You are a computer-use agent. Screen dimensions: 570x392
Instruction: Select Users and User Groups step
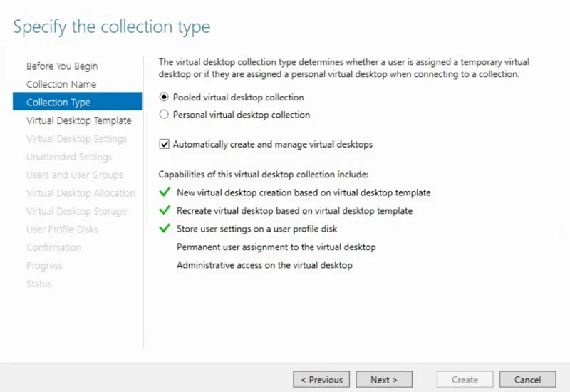(74, 175)
